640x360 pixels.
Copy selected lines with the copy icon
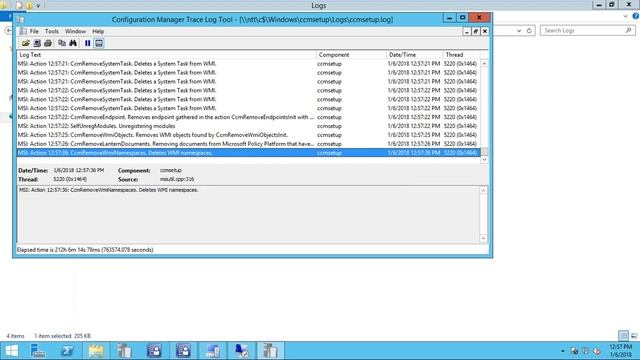point(62,43)
